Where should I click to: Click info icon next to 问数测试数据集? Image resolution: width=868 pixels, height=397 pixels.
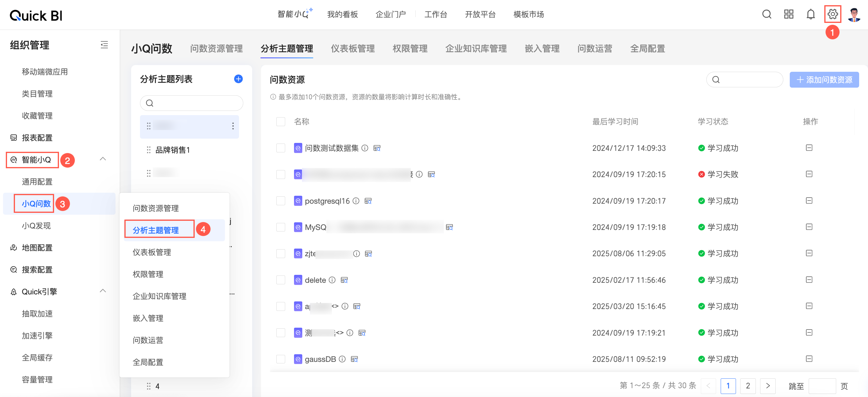coord(365,148)
